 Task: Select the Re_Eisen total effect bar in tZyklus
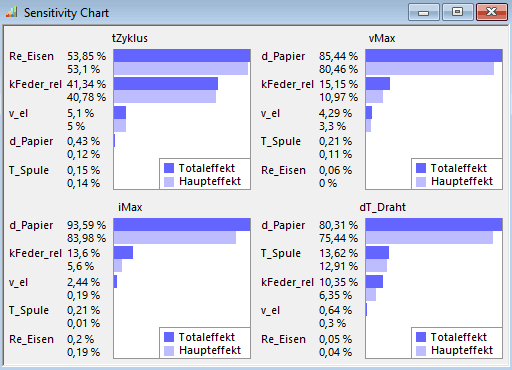pyautogui.click(x=182, y=56)
